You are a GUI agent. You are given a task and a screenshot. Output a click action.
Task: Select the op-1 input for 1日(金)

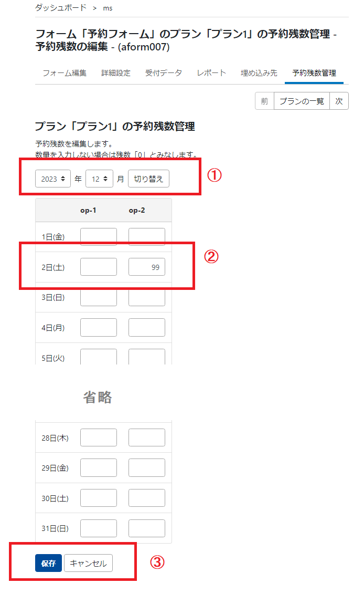(x=98, y=236)
